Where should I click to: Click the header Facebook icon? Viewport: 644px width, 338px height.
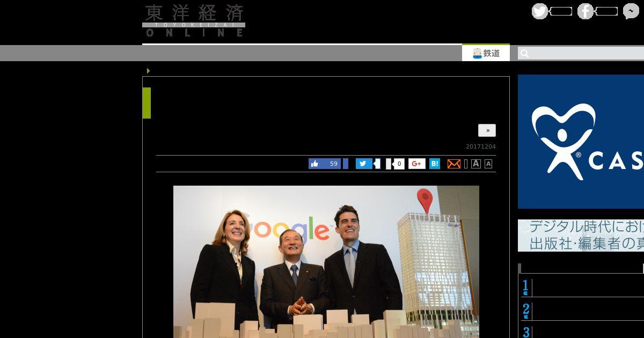(x=586, y=11)
